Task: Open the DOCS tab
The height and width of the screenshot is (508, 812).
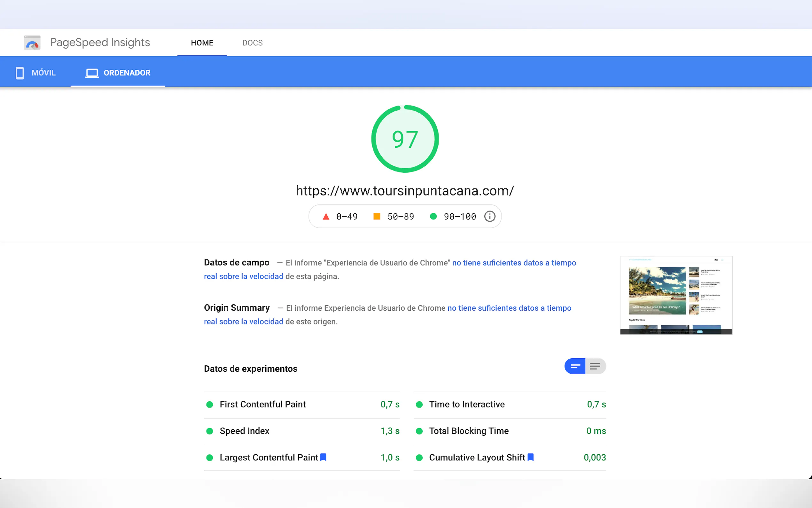Action: pyautogui.click(x=253, y=43)
